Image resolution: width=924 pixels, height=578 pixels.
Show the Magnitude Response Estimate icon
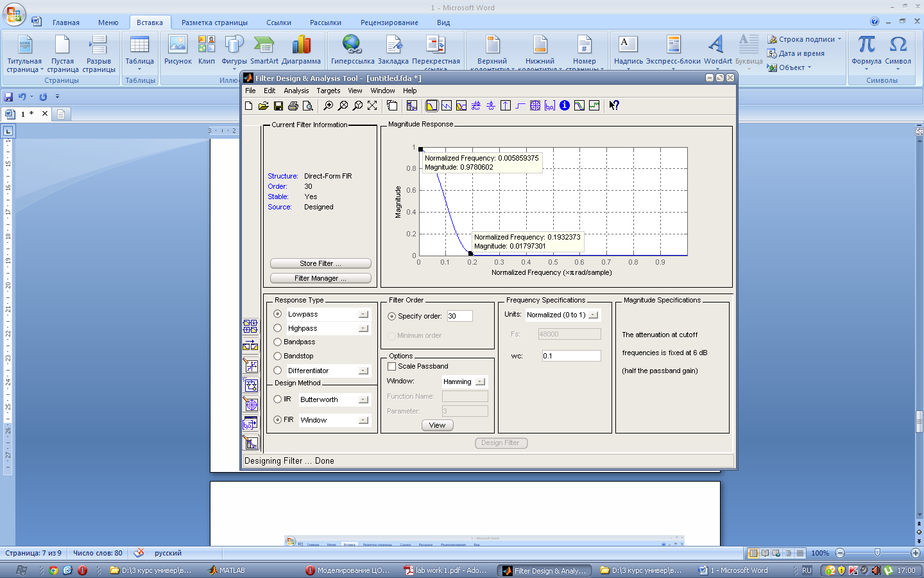coord(579,105)
